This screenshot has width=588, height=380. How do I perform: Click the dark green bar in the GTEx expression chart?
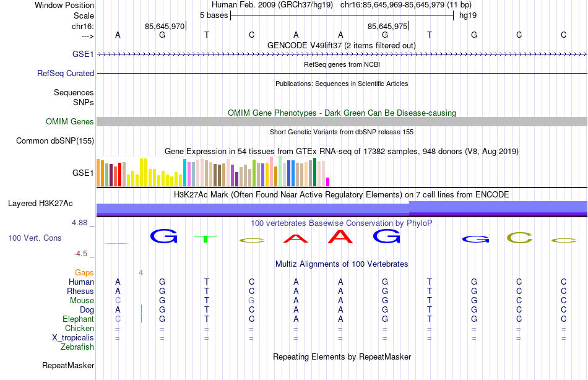point(314,172)
